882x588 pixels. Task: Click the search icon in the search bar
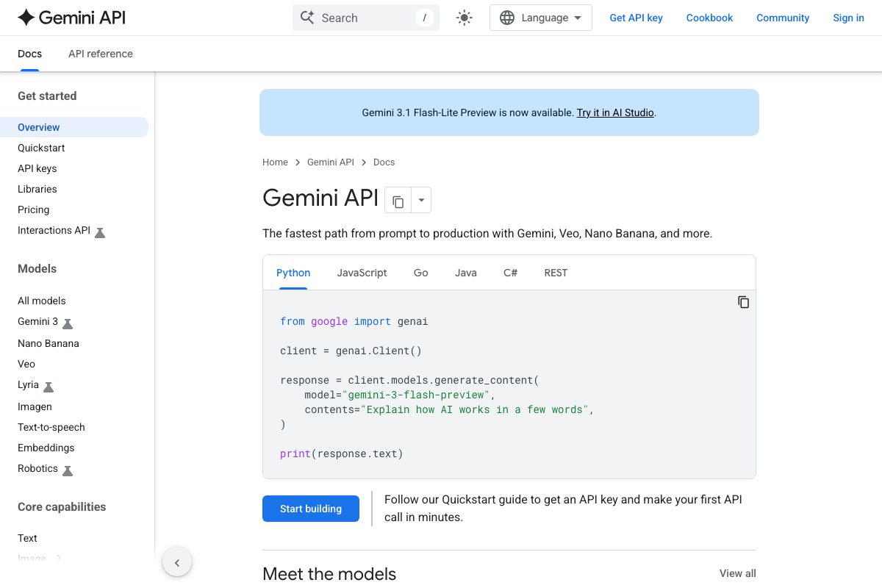pyautogui.click(x=308, y=17)
